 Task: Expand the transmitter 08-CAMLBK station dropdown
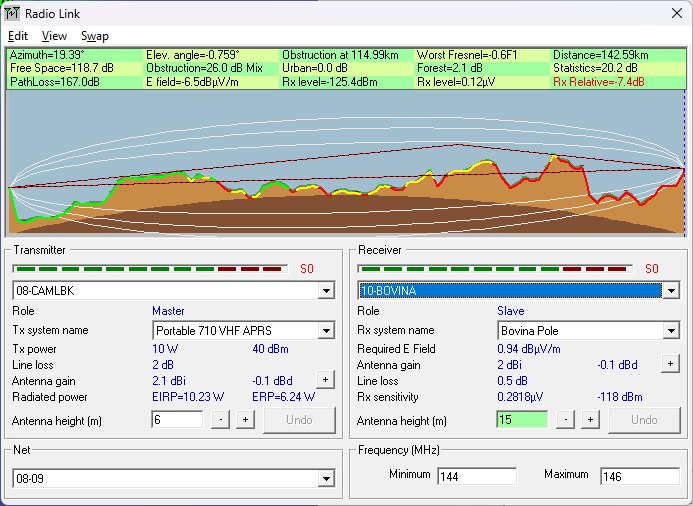click(326, 291)
